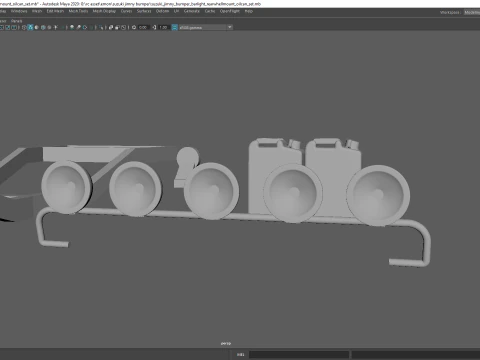Click the gamma value field 1.00
The height and width of the screenshot is (360, 480).
[x=163, y=27]
